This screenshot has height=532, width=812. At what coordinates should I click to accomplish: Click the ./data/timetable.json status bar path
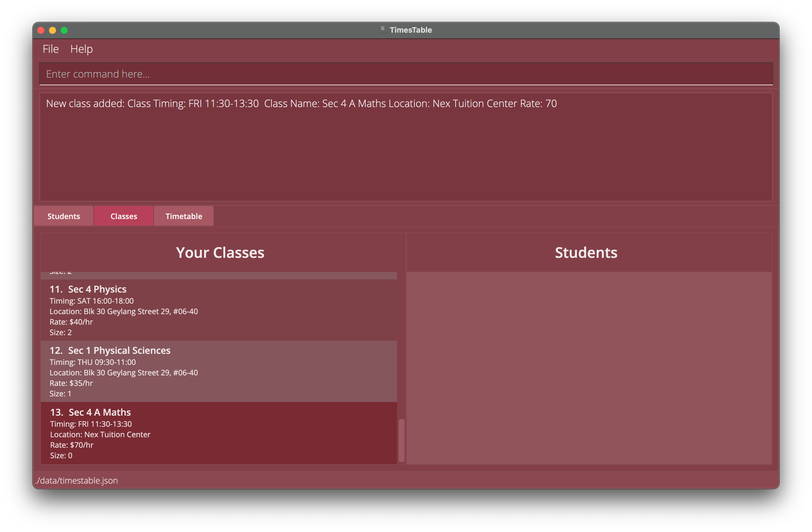[x=76, y=480]
